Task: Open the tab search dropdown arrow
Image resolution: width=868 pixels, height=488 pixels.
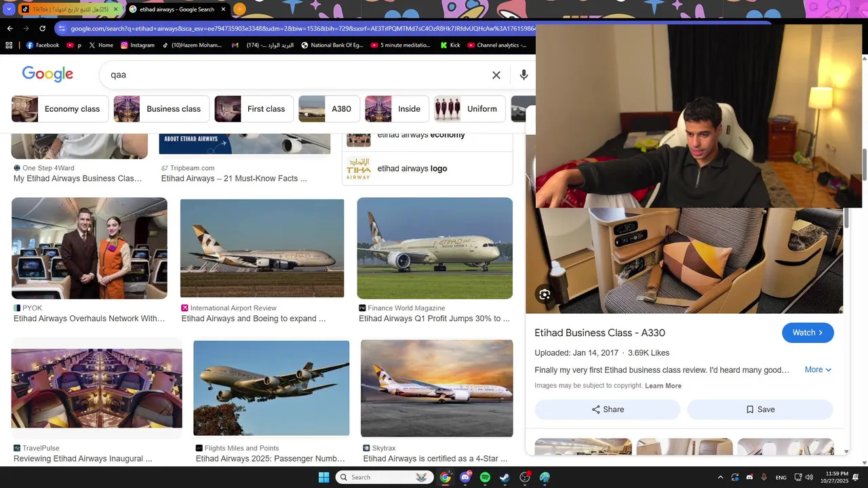Action: click(x=9, y=9)
